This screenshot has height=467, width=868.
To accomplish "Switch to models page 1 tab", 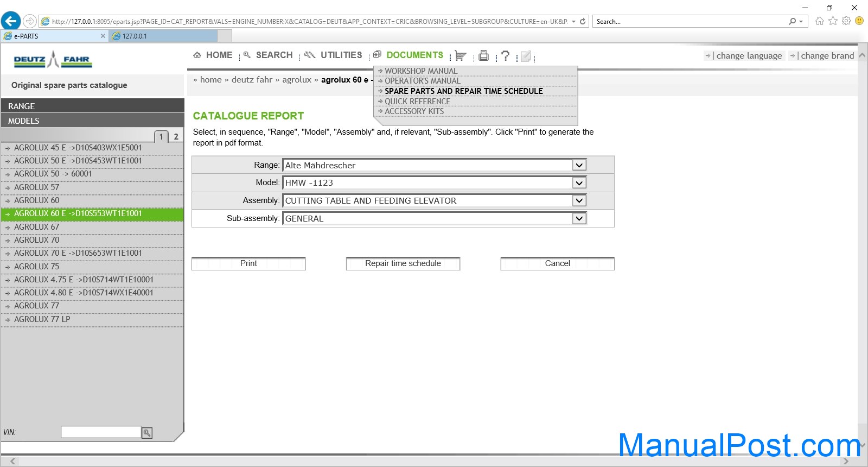I will click(161, 137).
